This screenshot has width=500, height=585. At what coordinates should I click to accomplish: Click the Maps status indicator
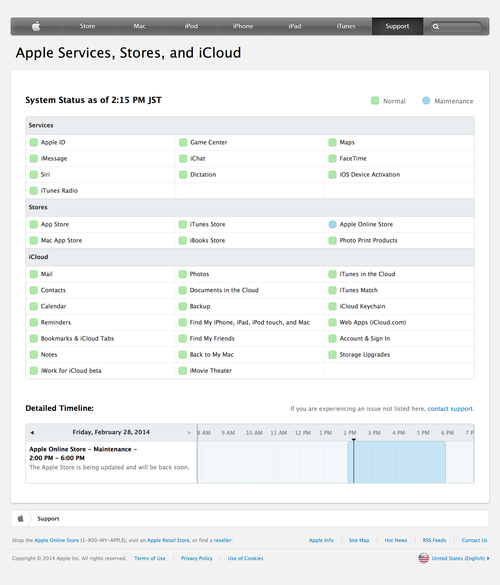pos(332,142)
